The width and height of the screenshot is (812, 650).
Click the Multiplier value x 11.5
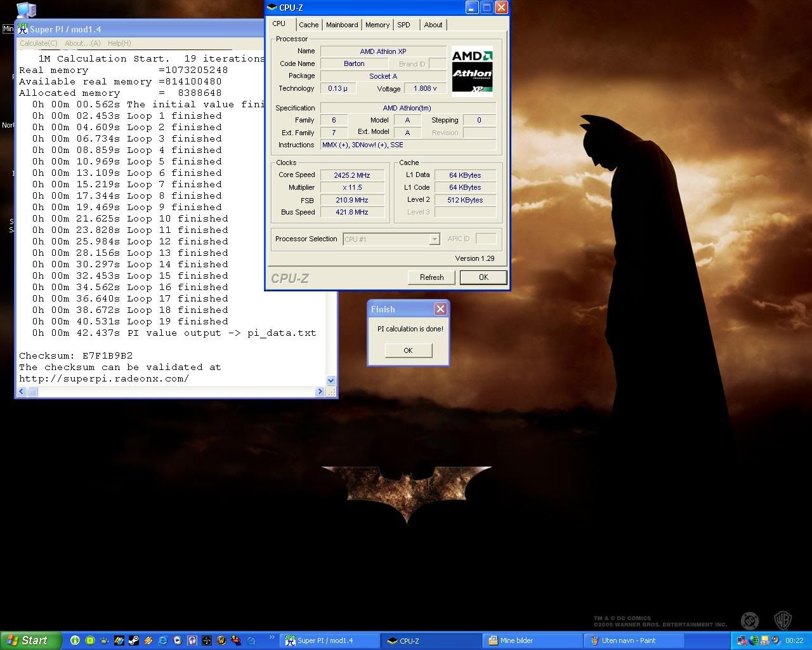(x=352, y=187)
